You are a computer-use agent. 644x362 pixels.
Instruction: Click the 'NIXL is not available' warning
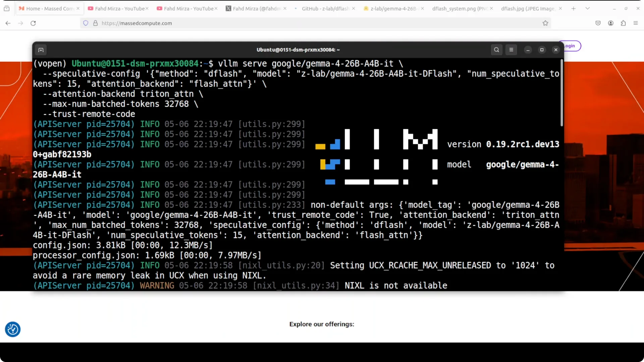tap(396, 286)
